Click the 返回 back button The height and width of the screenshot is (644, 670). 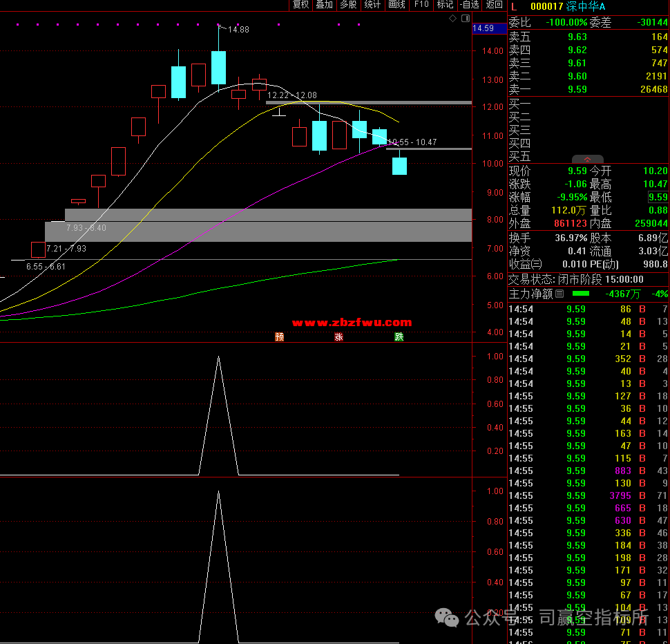pyautogui.click(x=495, y=5)
